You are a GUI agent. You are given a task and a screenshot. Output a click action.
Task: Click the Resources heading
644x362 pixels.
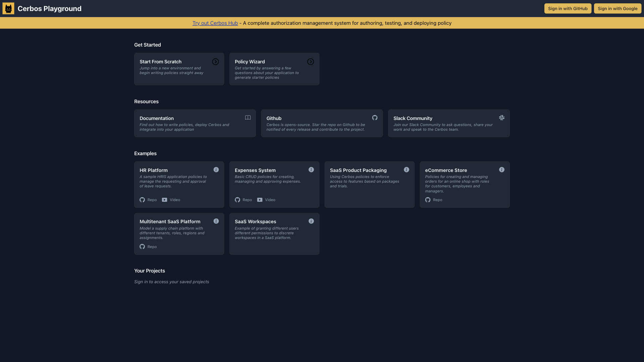[146, 102]
